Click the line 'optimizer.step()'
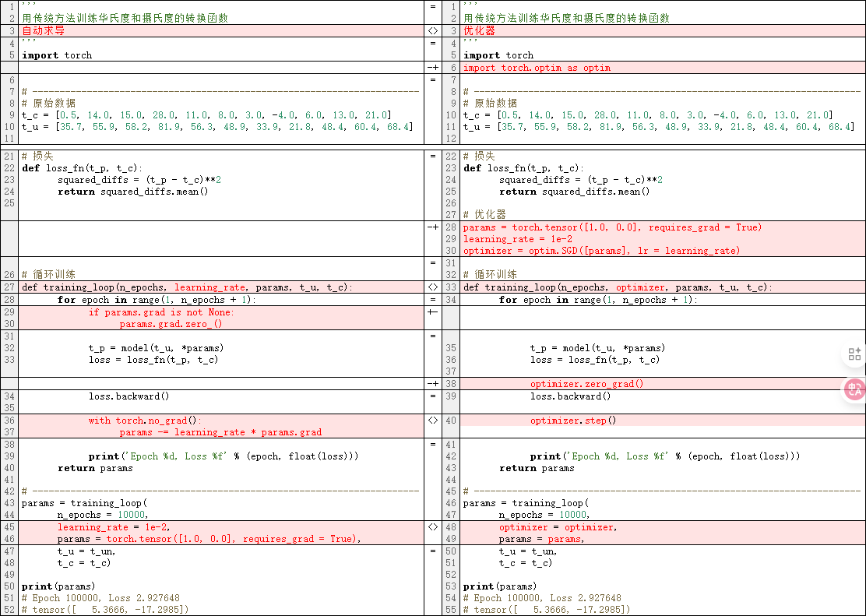 click(573, 421)
